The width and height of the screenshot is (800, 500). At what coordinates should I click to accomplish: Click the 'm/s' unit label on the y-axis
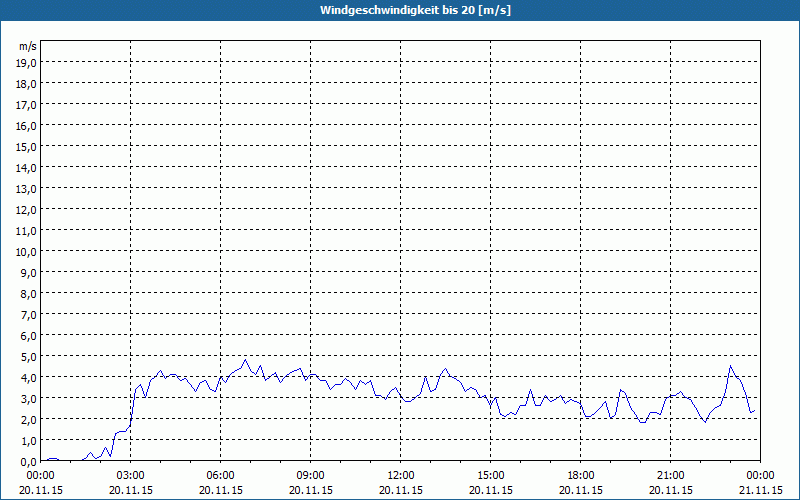tap(28, 46)
